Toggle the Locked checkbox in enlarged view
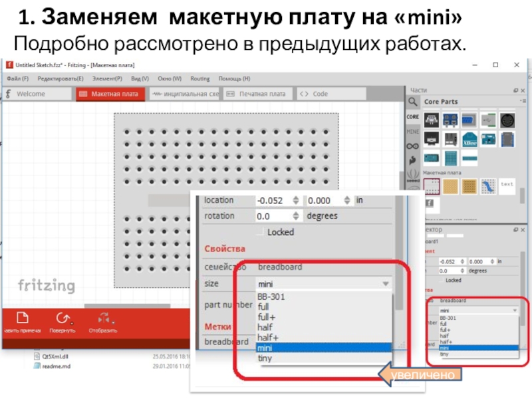Viewport: 532px width, 399px height. pos(260,231)
